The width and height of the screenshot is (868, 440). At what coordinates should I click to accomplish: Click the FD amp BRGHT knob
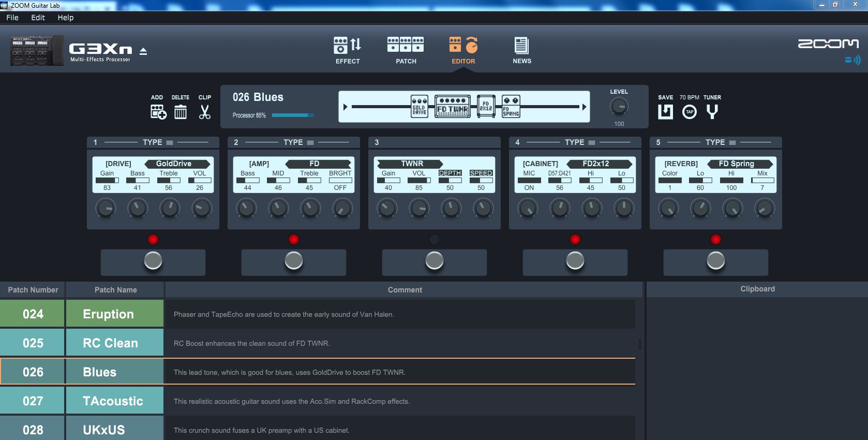click(x=342, y=209)
